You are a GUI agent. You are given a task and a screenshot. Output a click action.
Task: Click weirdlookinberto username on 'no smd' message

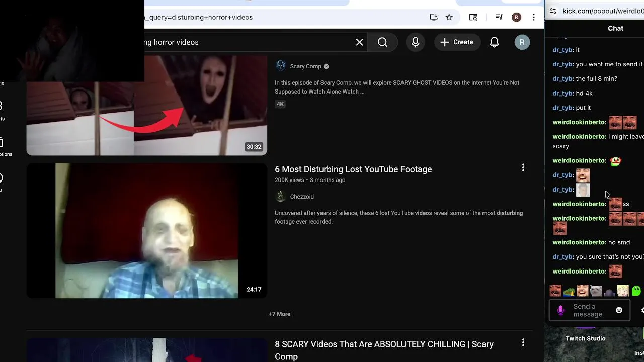coord(579,242)
